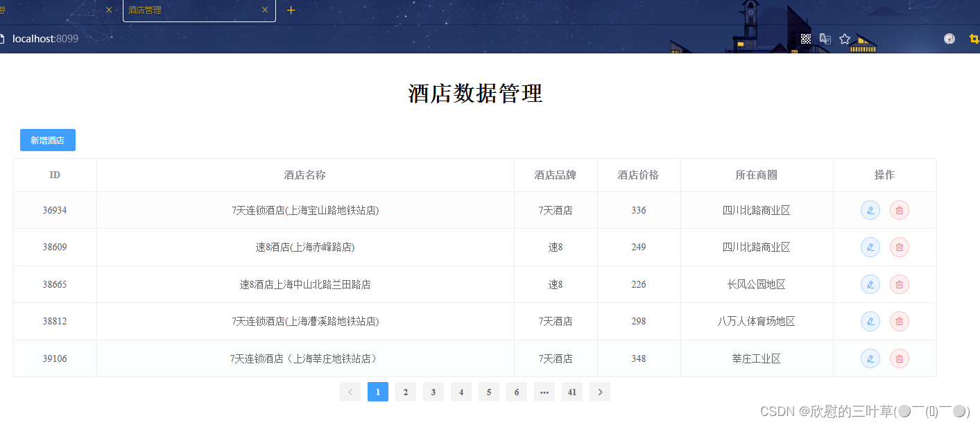The width and height of the screenshot is (980, 425).
Task: Select page 3 in the pagination bar
Action: 433,392
